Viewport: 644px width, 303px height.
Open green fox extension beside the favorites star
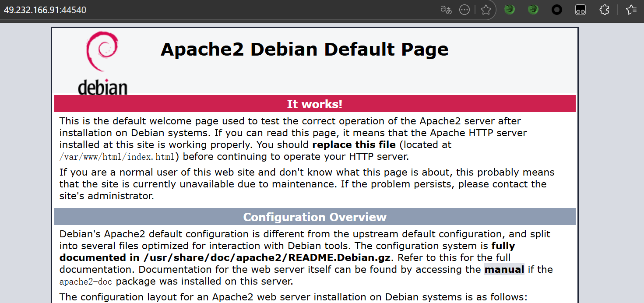[509, 10]
